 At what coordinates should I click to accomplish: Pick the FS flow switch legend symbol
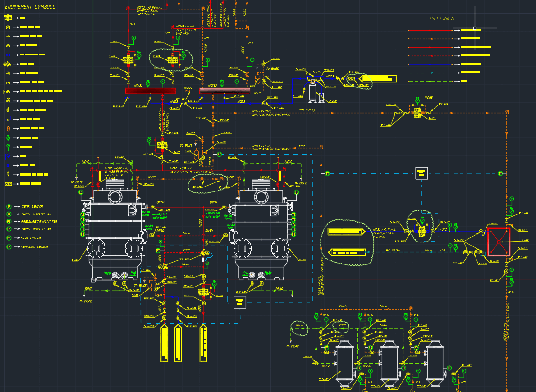(x=9, y=237)
